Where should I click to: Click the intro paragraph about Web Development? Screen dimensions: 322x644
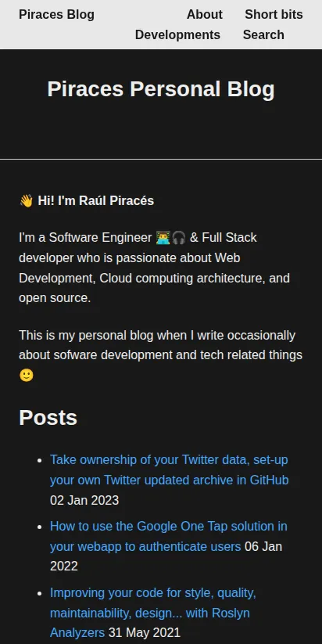click(x=156, y=268)
